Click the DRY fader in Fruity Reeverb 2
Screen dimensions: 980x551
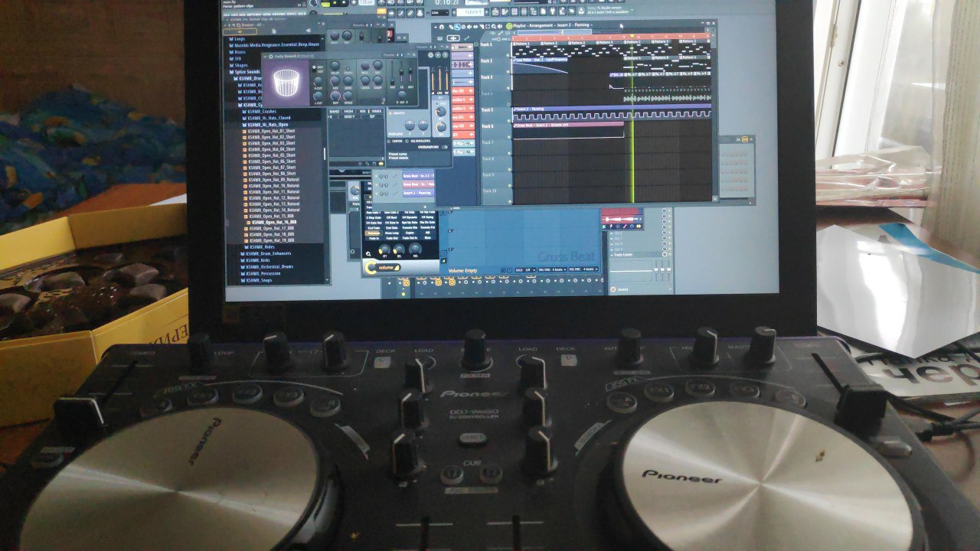[392, 81]
